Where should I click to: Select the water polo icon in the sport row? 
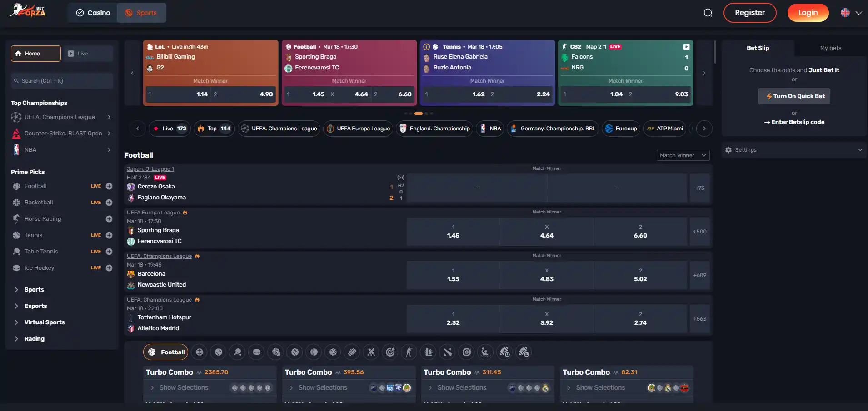(x=486, y=352)
